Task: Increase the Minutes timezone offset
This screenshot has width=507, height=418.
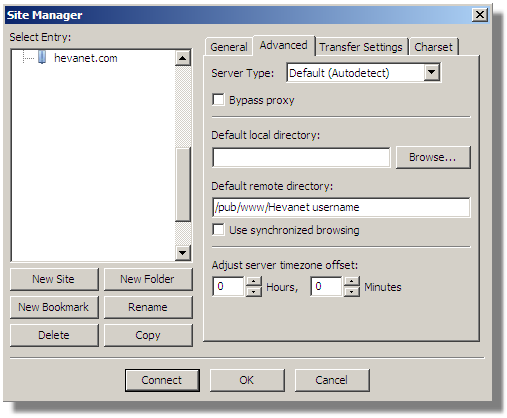Action: [352, 282]
